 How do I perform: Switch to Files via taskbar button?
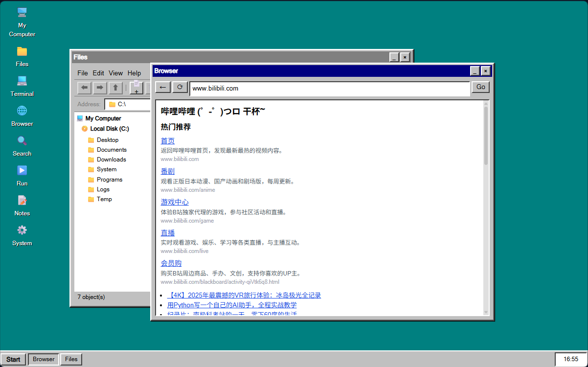tap(71, 359)
